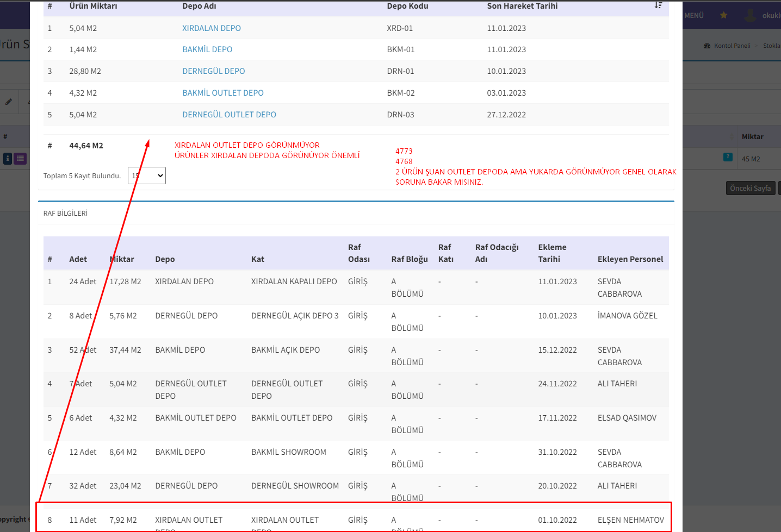Open BAKMİL DEPO link
781x532 pixels.
tap(207, 49)
